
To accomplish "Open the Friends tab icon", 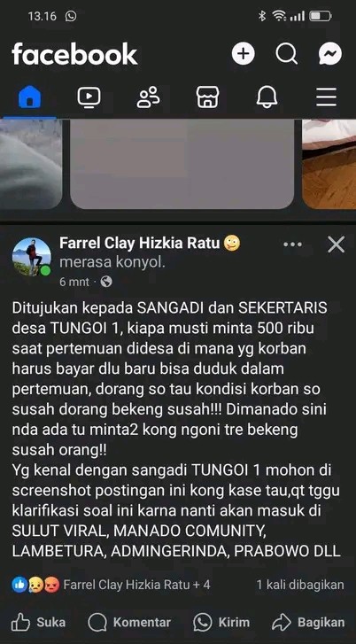I will (x=148, y=97).
